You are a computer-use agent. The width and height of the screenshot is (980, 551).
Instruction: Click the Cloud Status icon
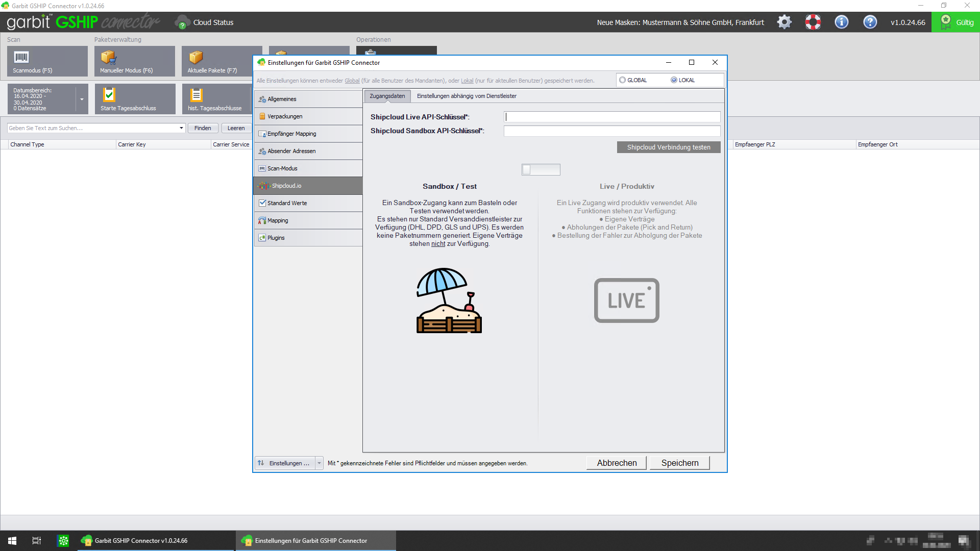pos(182,22)
